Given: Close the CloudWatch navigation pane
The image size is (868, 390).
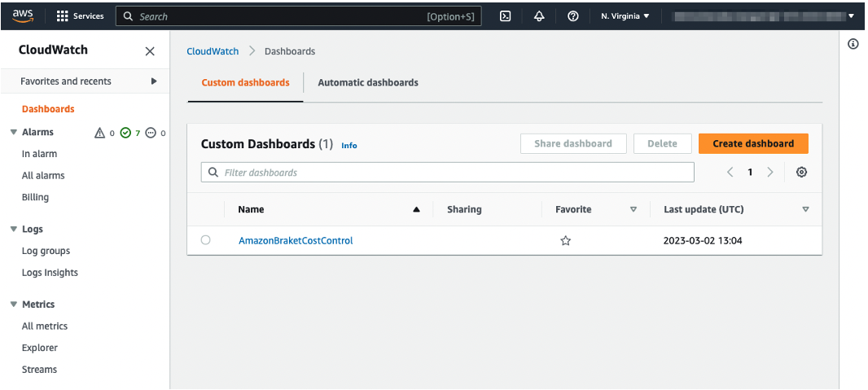Looking at the screenshot, I should point(150,51).
